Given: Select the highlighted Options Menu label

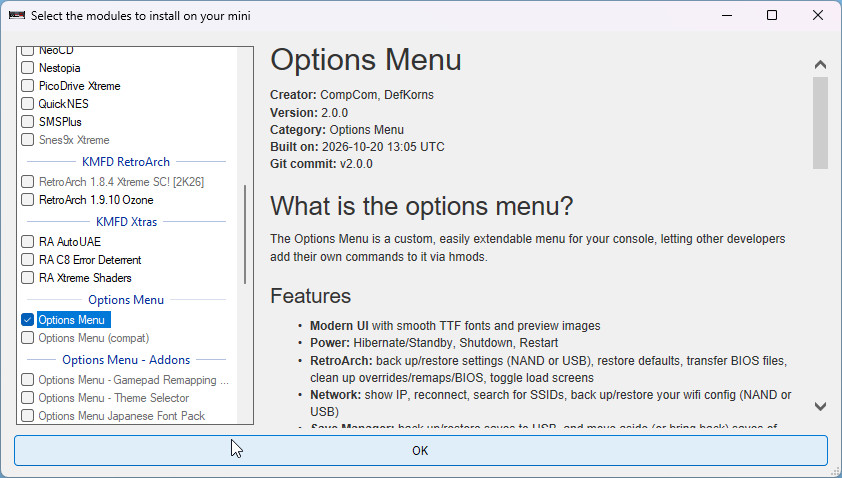Looking at the screenshot, I should click(x=74, y=320).
